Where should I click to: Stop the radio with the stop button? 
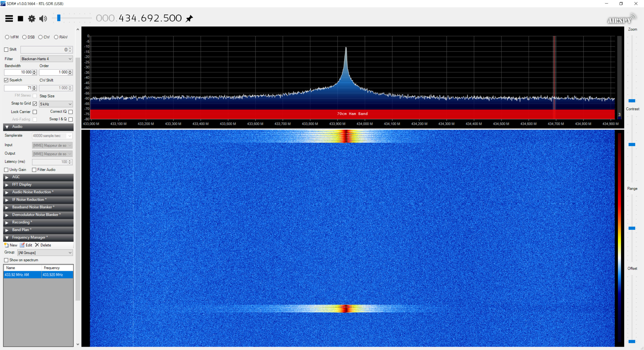pyautogui.click(x=20, y=18)
